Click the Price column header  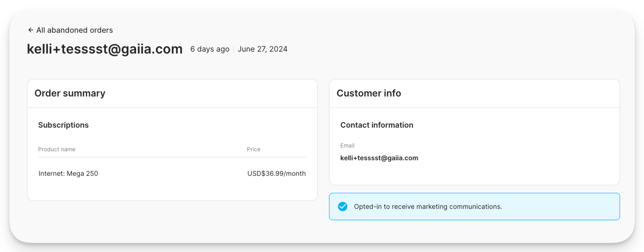point(253,149)
